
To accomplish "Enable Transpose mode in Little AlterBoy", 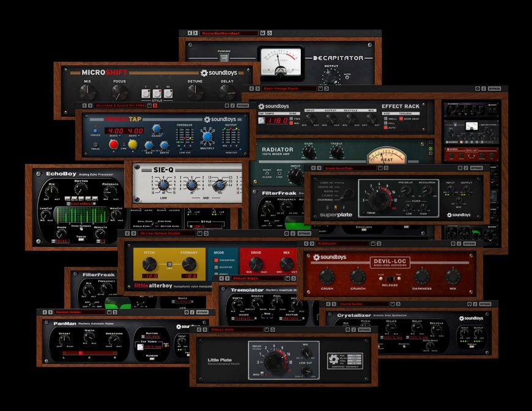I will click(216, 261).
